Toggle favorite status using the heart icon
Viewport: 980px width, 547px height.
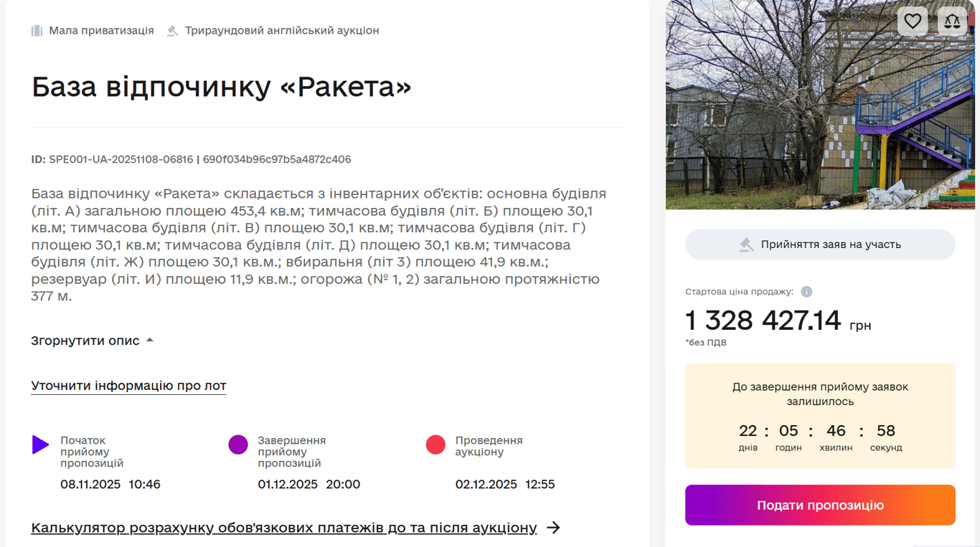913,21
